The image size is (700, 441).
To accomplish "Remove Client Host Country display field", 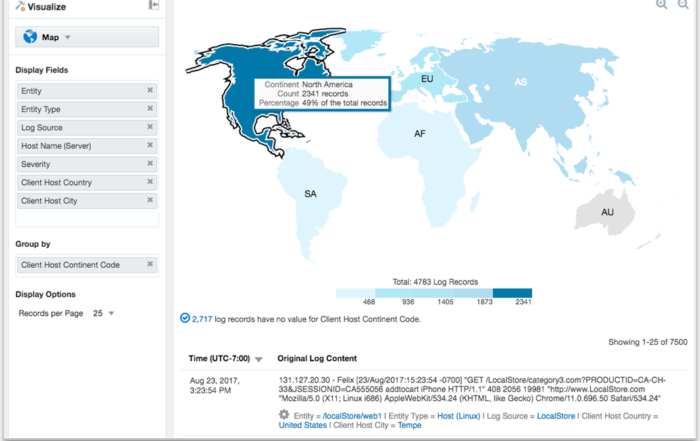I will coord(150,182).
